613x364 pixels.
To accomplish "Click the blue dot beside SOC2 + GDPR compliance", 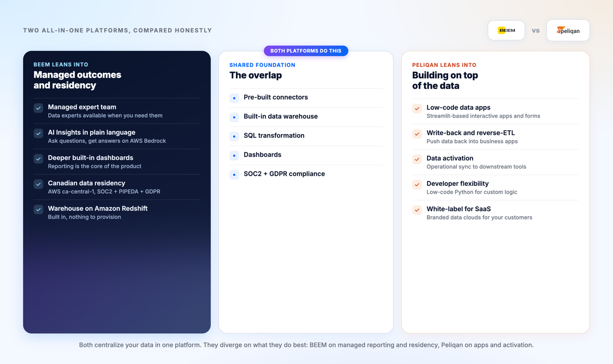I will point(234,175).
